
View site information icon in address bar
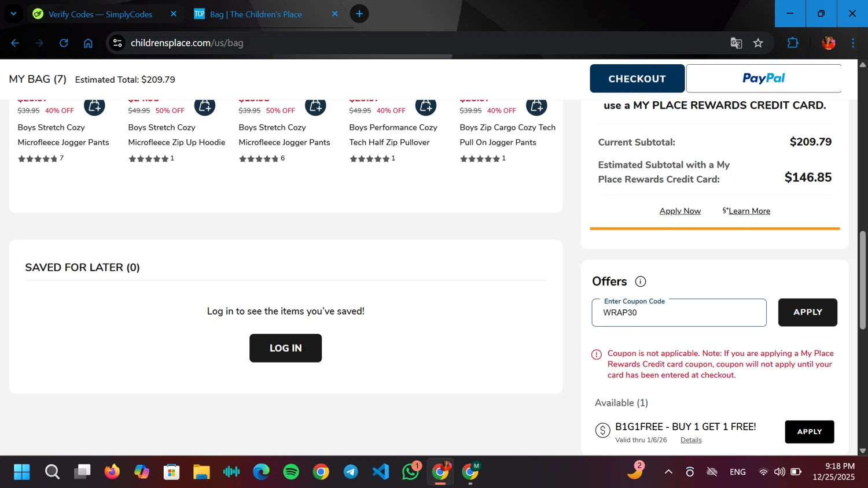coord(117,43)
